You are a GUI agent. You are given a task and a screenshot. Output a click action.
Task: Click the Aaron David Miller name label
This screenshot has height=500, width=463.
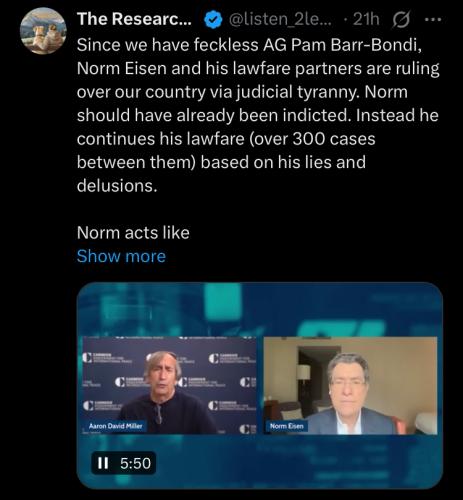pos(115,426)
